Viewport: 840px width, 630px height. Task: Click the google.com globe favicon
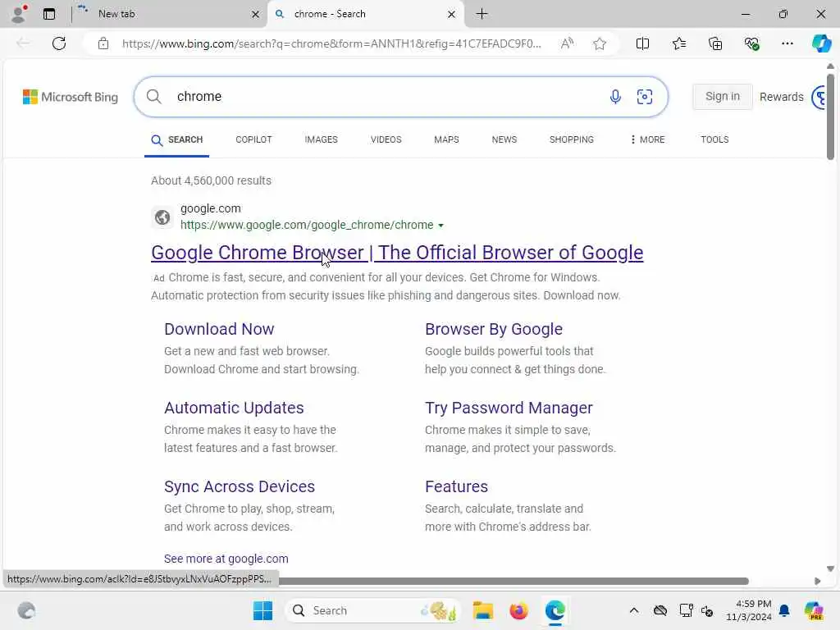pyautogui.click(x=162, y=217)
